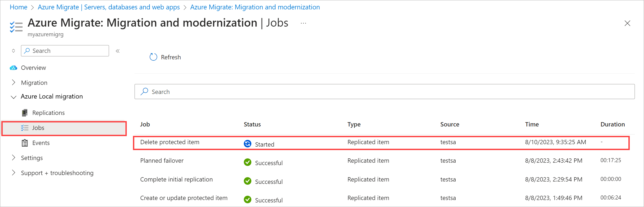Image resolution: width=644 pixels, height=207 pixels.
Task: Select Jobs in the sidebar menu
Action: click(38, 128)
